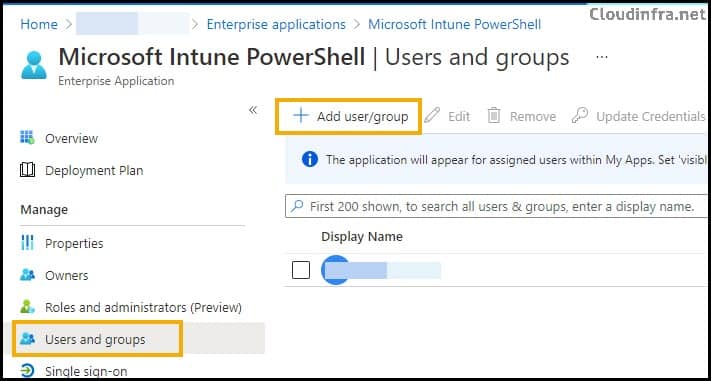Click the Overview grid icon
711x381 pixels.
(28, 137)
